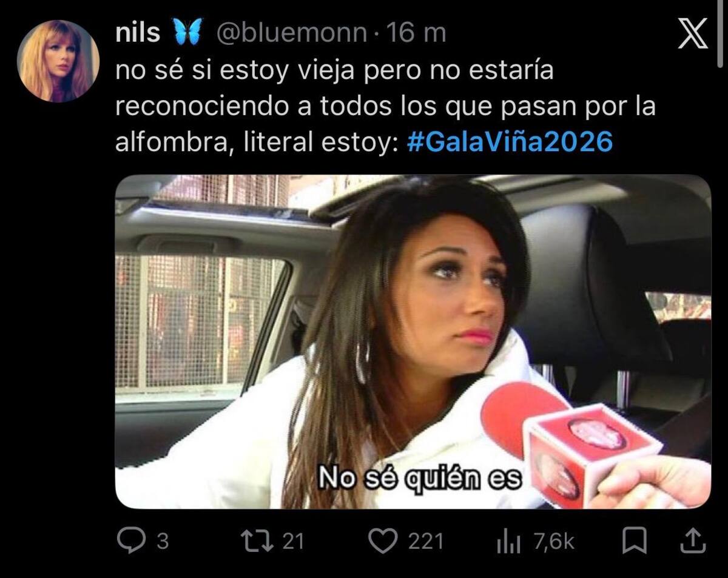
Task: Click the repost count 21
Action: click(293, 541)
